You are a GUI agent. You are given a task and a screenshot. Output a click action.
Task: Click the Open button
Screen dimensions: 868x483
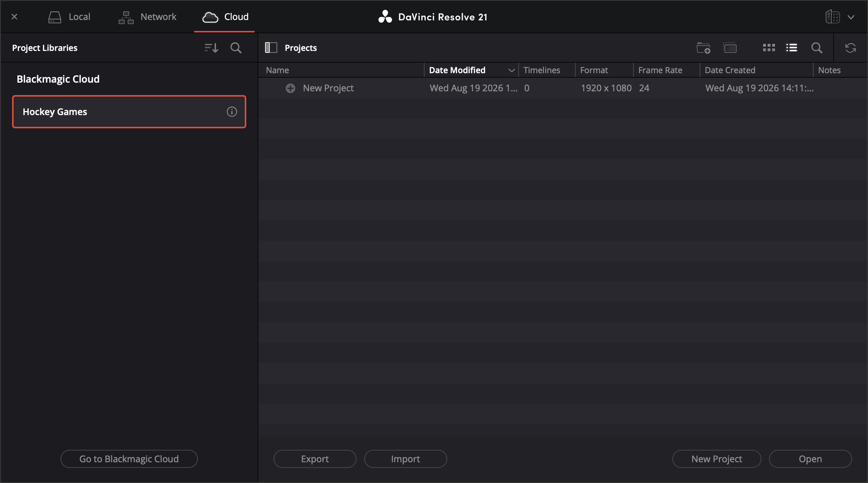pos(811,459)
